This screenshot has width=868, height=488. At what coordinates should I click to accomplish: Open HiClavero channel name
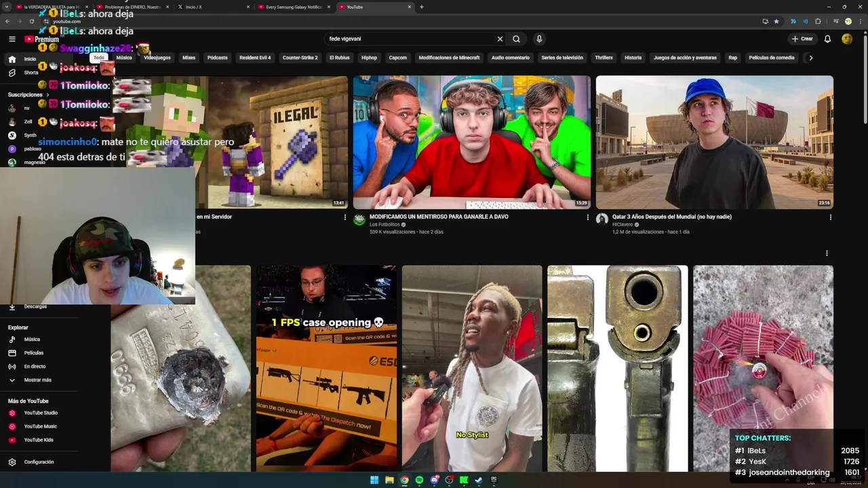[623, 224]
